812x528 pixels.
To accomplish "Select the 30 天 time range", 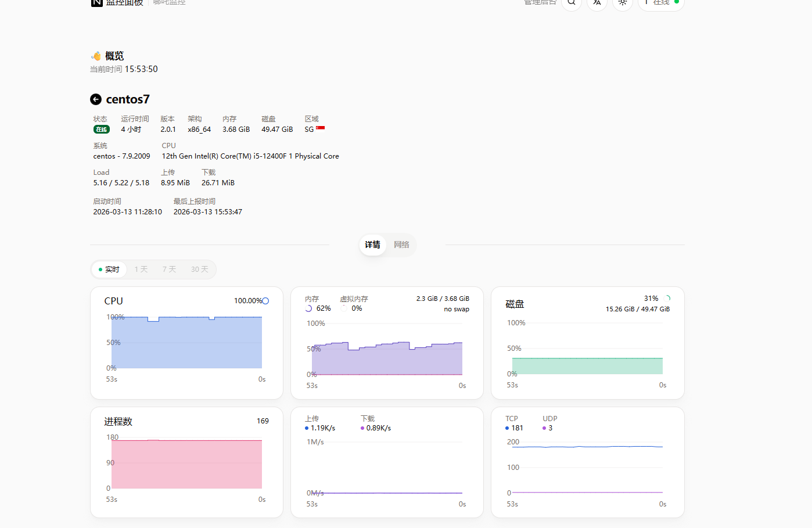I will pos(199,270).
